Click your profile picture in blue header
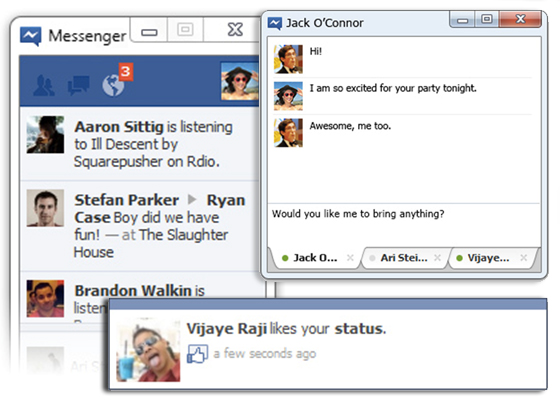Screen dimensions: 560x400 point(240,81)
